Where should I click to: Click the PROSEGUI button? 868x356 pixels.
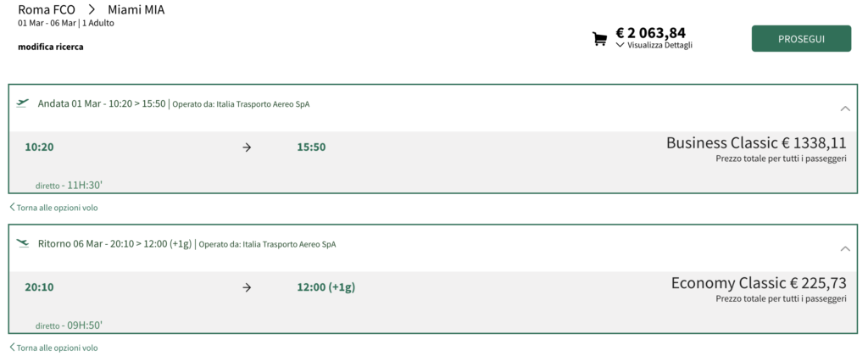[x=801, y=39]
